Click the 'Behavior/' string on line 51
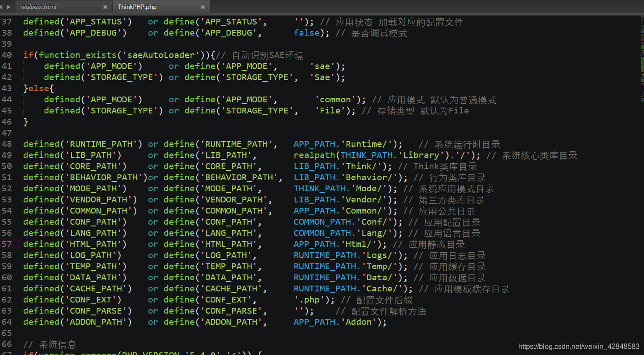Image resolution: width=644 pixels, height=355 pixels. pyautogui.click(x=369, y=177)
